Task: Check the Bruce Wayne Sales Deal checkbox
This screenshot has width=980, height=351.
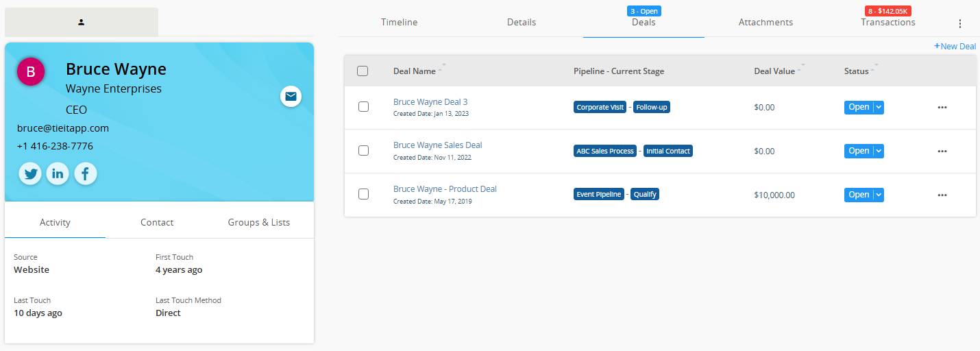Action: pos(363,150)
